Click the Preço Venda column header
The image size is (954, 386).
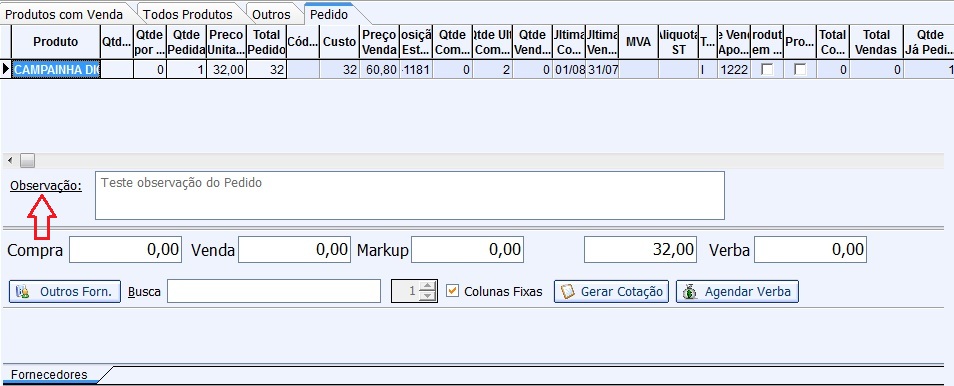[380, 42]
